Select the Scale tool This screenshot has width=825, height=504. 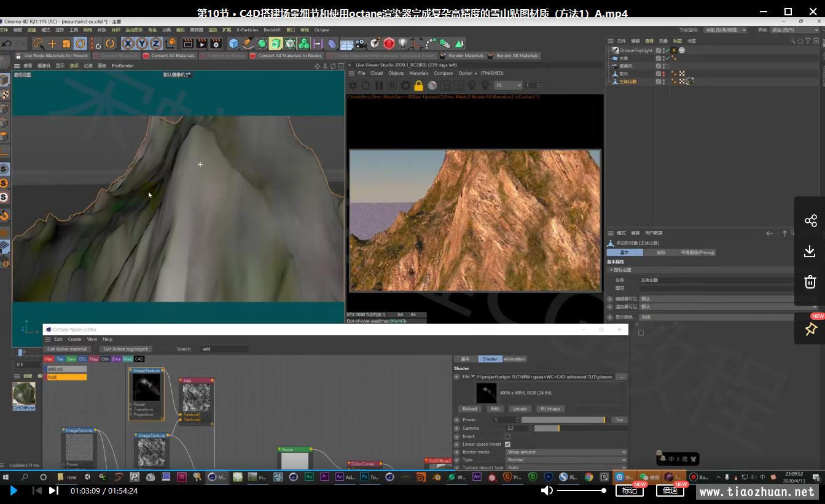tap(66, 44)
